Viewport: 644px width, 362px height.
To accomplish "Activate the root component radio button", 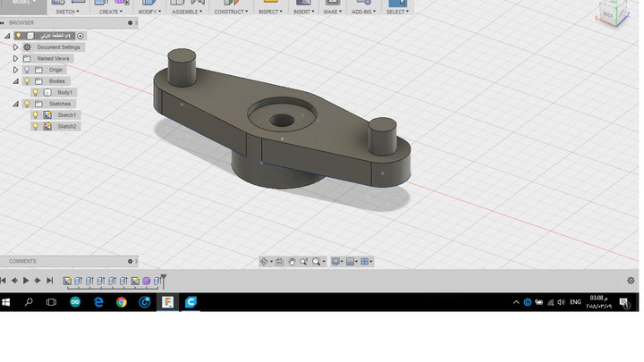I will coord(80,36).
